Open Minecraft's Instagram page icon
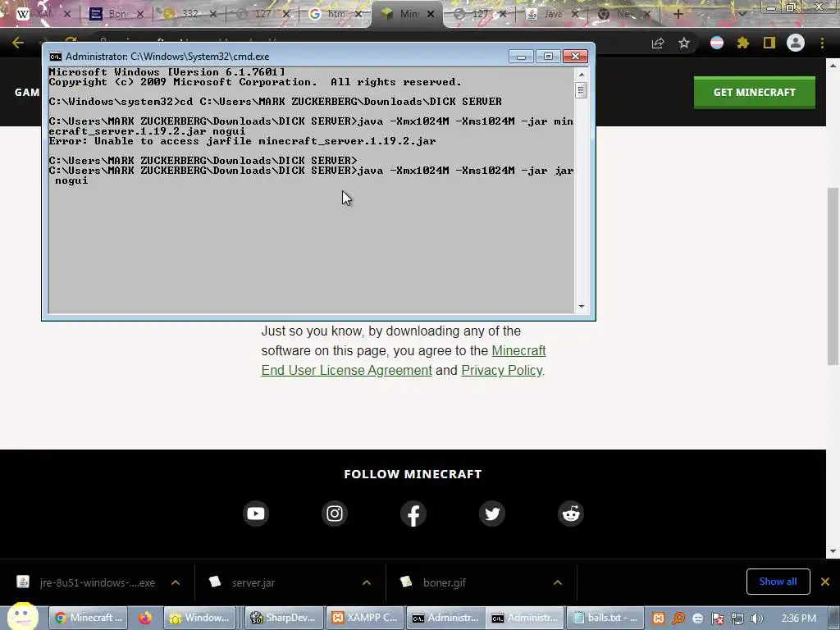The image size is (840, 630). (335, 514)
